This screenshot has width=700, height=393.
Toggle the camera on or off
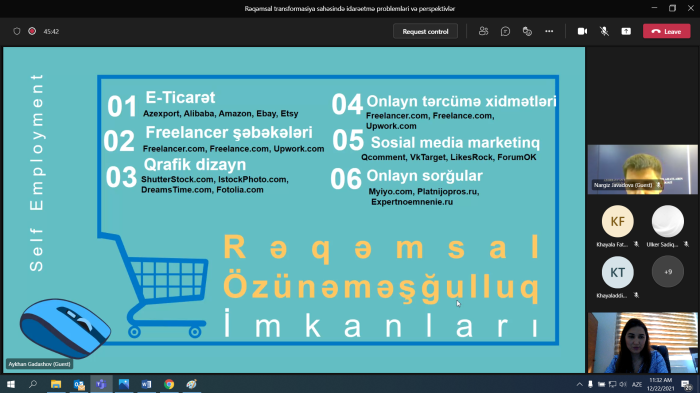click(x=582, y=31)
